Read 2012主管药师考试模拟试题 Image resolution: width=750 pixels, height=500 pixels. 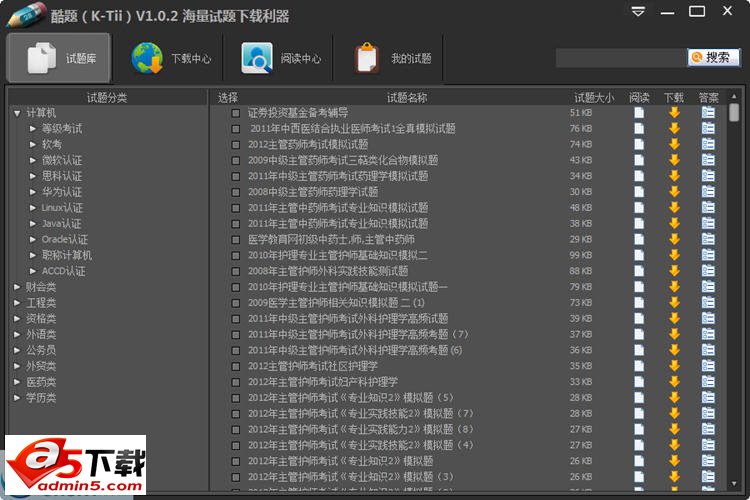639,144
